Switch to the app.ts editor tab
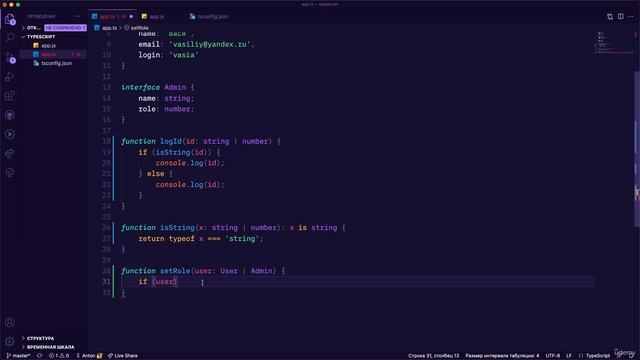Screen dimensions: 640x360 (x=112, y=17)
